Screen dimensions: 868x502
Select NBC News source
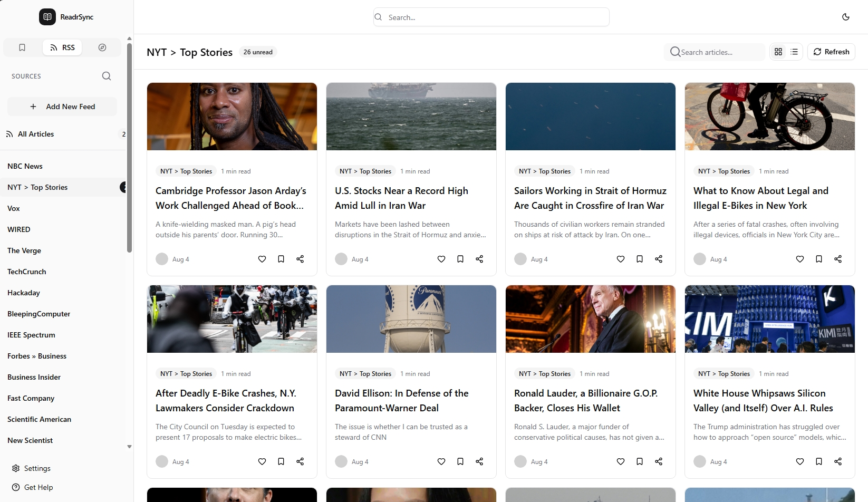point(63,166)
